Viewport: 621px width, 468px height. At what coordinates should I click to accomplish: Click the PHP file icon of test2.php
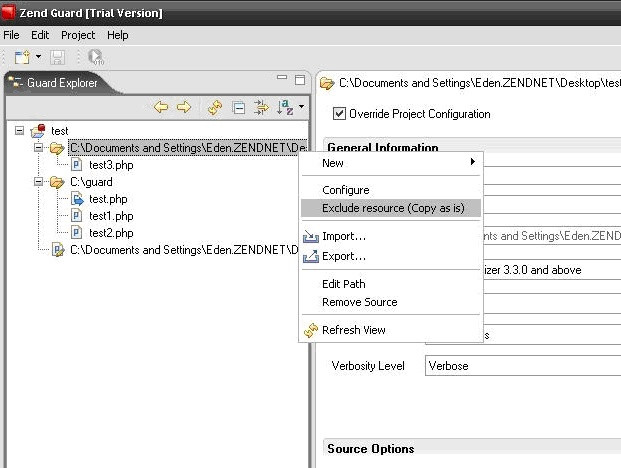coord(76,233)
